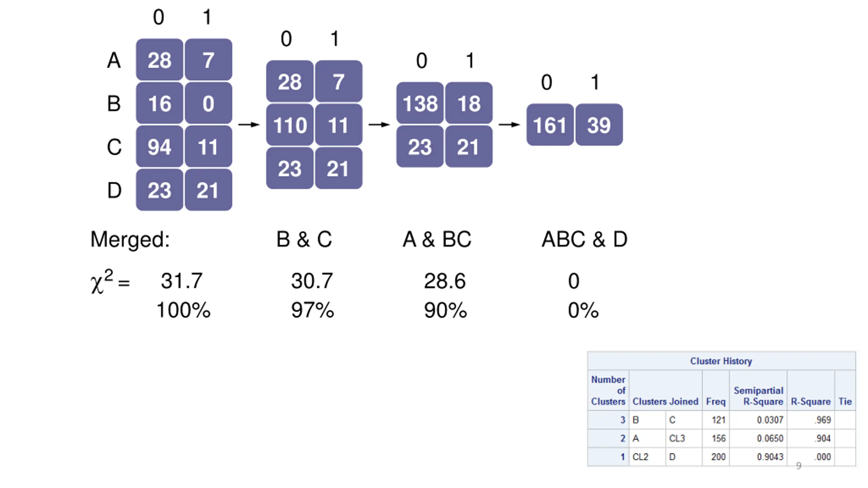Select the Cluster History table title

pyautogui.click(x=721, y=361)
